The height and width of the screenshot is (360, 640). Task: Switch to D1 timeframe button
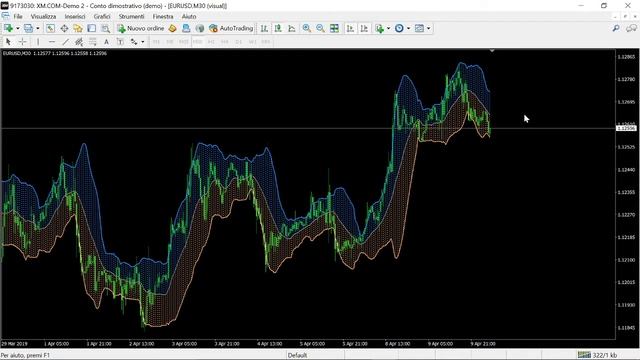tap(239, 42)
